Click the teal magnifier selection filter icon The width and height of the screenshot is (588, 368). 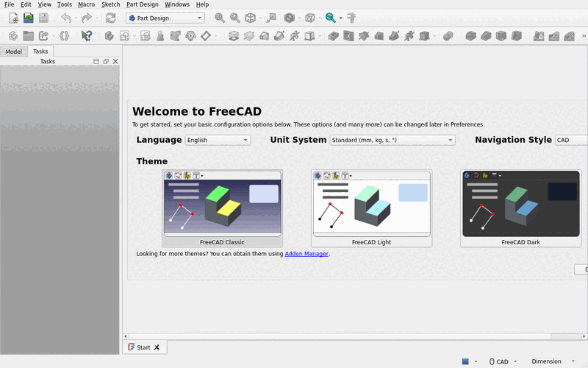click(x=330, y=18)
